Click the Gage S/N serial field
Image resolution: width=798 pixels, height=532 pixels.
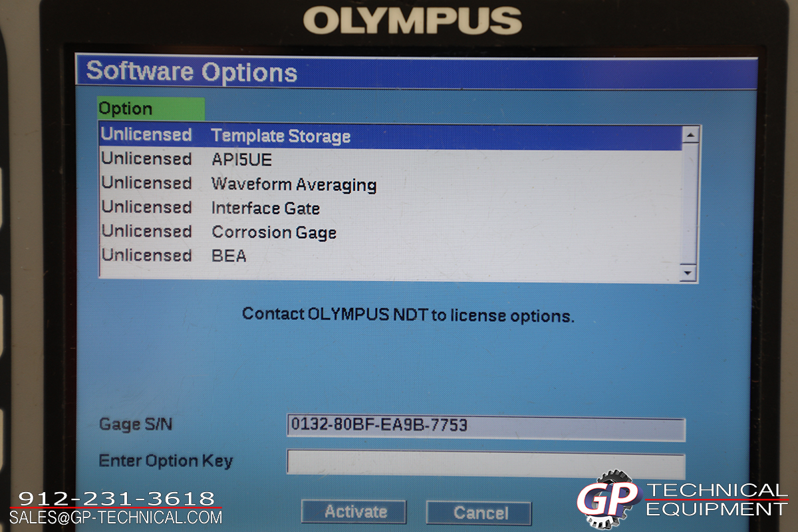[x=485, y=426]
